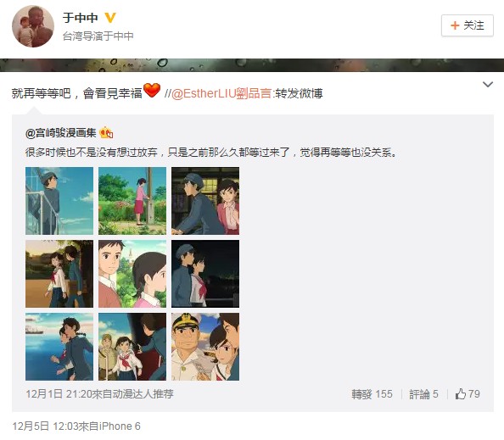Click the red heart emoji in post
The image size is (504, 440).
pyautogui.click(x=152, y=90)
